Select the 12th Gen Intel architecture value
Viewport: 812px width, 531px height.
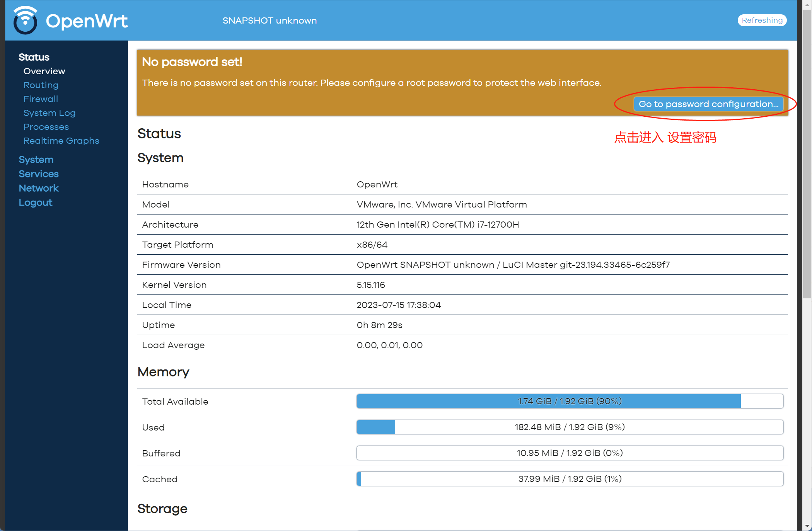pyautogui.click(x=438, y=225)
